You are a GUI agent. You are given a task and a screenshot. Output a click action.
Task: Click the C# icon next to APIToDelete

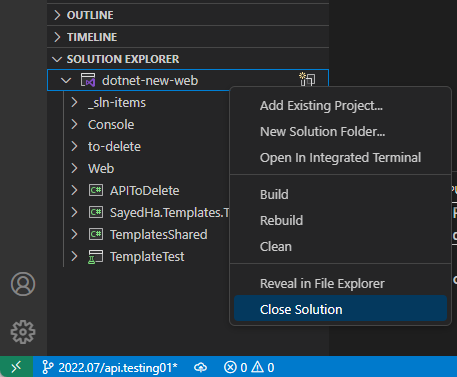96,190
